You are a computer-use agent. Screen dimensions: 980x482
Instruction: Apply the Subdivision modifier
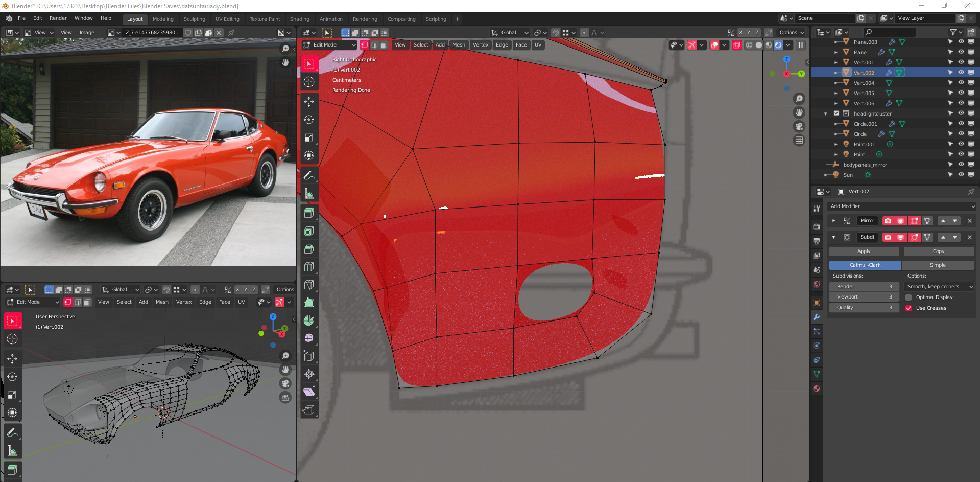864,251
